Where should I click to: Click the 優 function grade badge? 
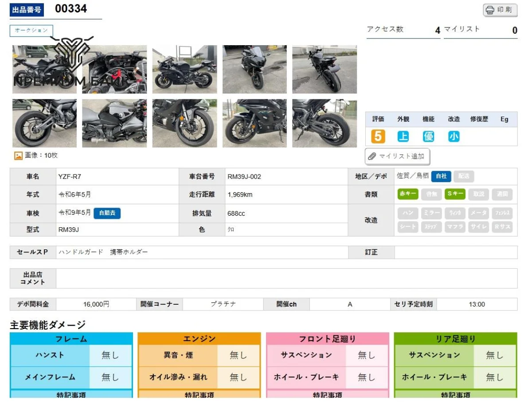(428, 136)
